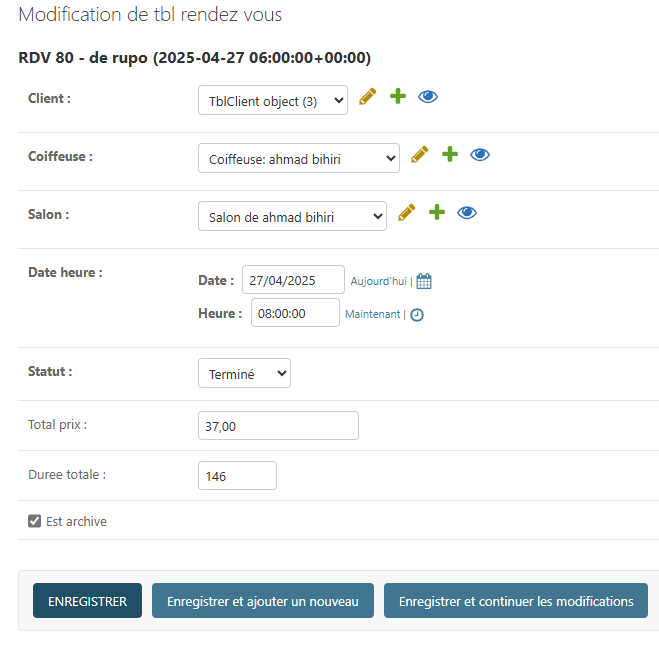Edit the selected Coiffeuse with pencil icon
The width and height of the screenshot is (659, 656).
419,155
